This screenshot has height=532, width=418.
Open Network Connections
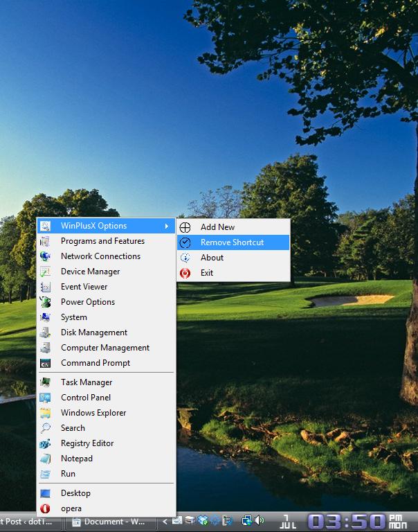(x=100, y=256)
